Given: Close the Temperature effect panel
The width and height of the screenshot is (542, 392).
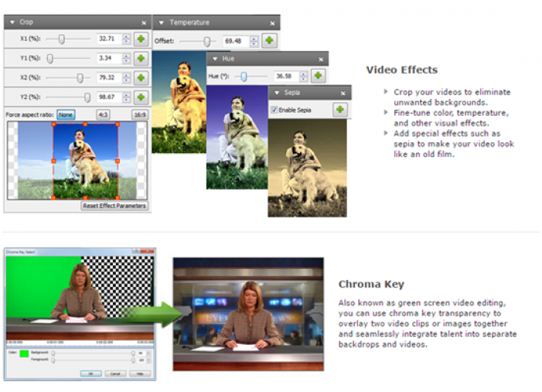Looking at the screenshot, I should 272,23.
